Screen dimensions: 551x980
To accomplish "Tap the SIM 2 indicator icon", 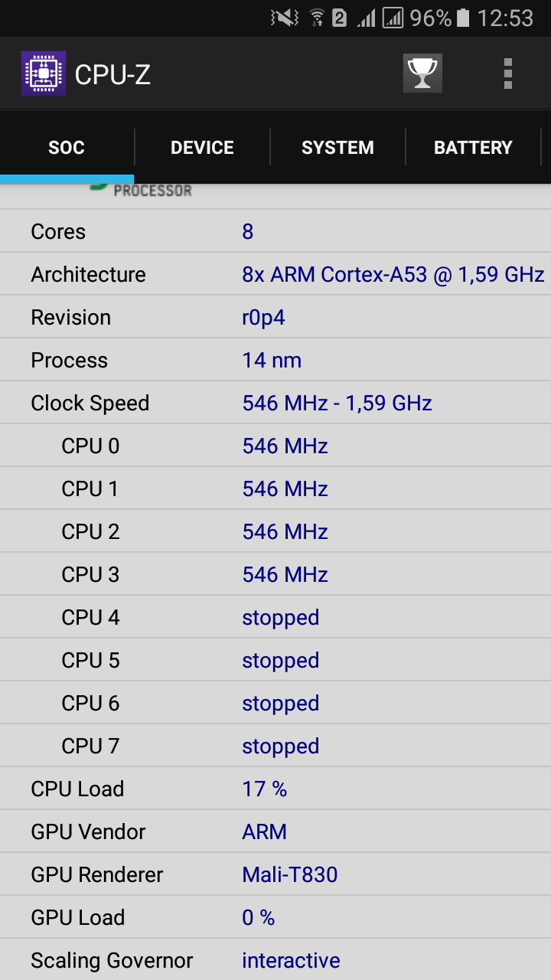I will tap(339, 18).
